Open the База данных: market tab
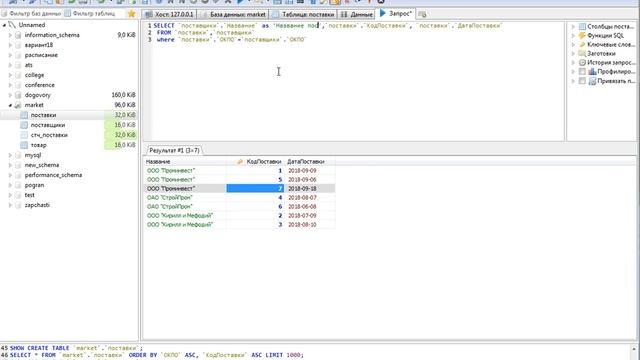The height and width of the screenshot is (360, 640). click(233, 14)
